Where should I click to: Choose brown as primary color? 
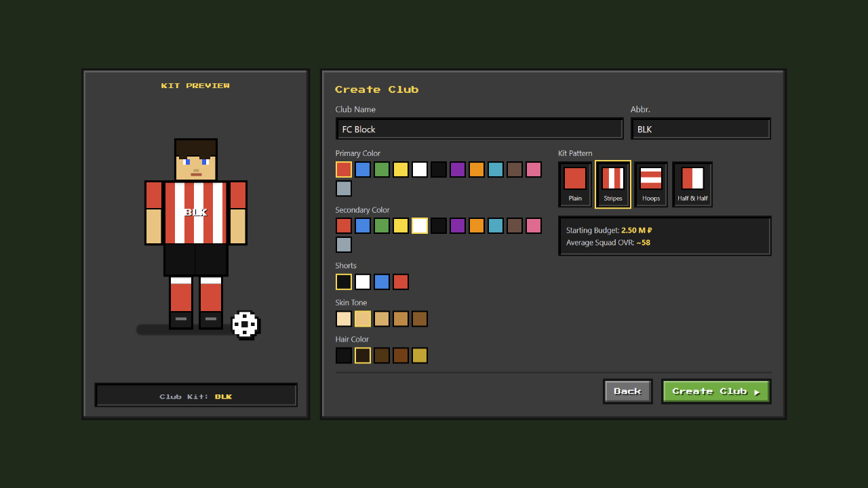[x=515, y=169]
